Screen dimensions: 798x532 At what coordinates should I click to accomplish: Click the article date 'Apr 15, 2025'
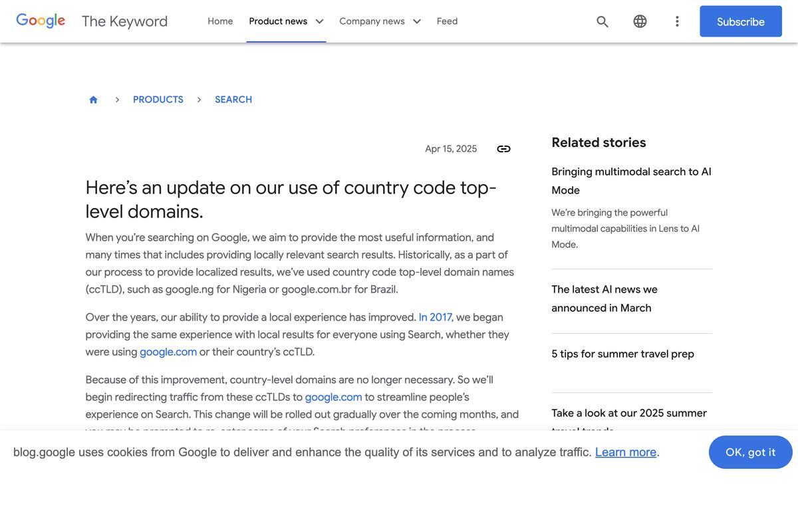point(452,149)
